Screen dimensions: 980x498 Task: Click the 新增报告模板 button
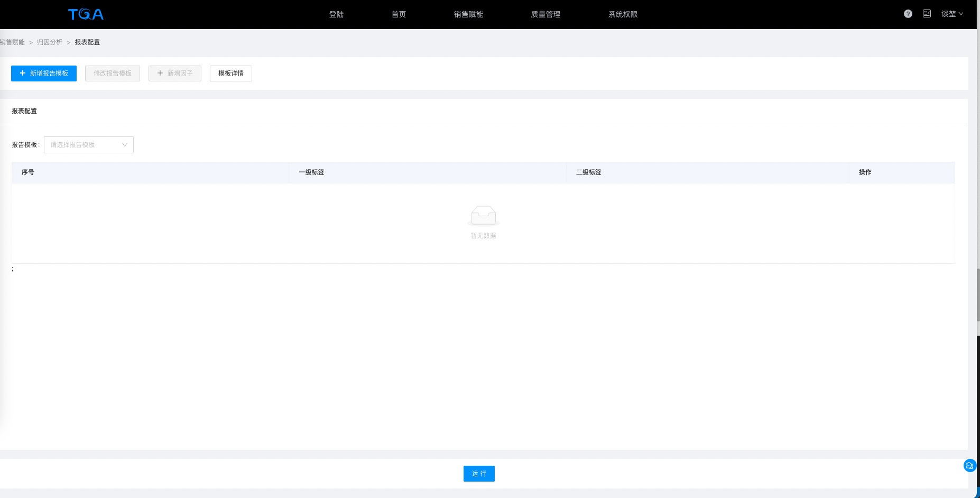click(x=44, y=73)
